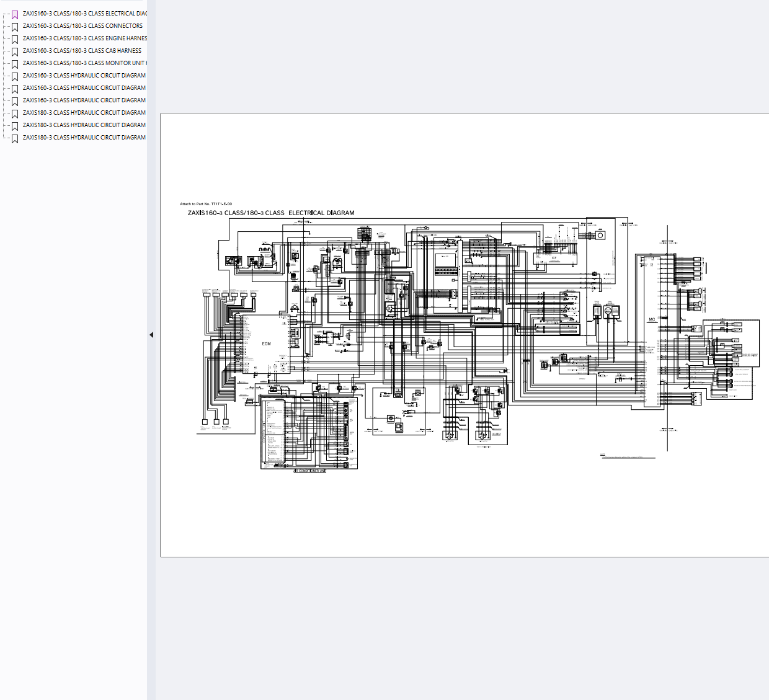Open the first ZAXIS160-3 CLASS HYDRAULIC CIRCUIT DIAGRAM bookmark
The image size is (769, 700).
[84, 76]
